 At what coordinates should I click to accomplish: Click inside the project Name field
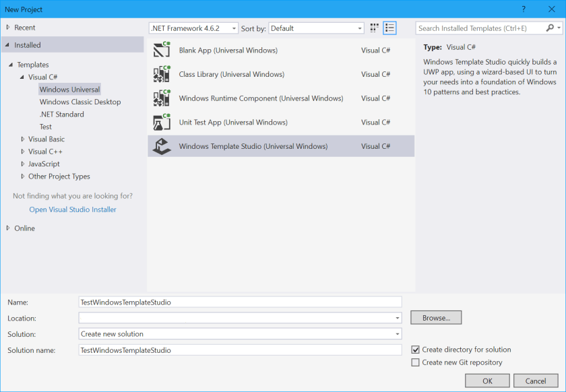click(236, 302)
